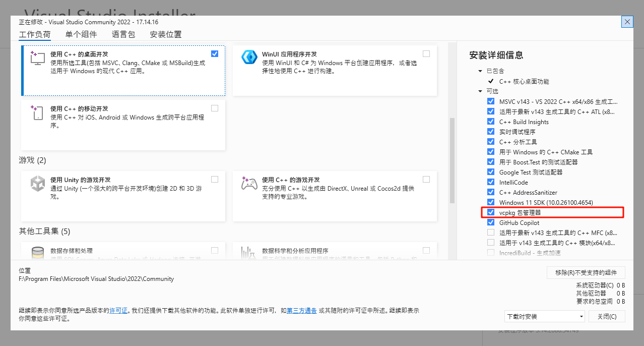
Task: Click the 其他工具集 (5) section heading
Action: (44, 231)
